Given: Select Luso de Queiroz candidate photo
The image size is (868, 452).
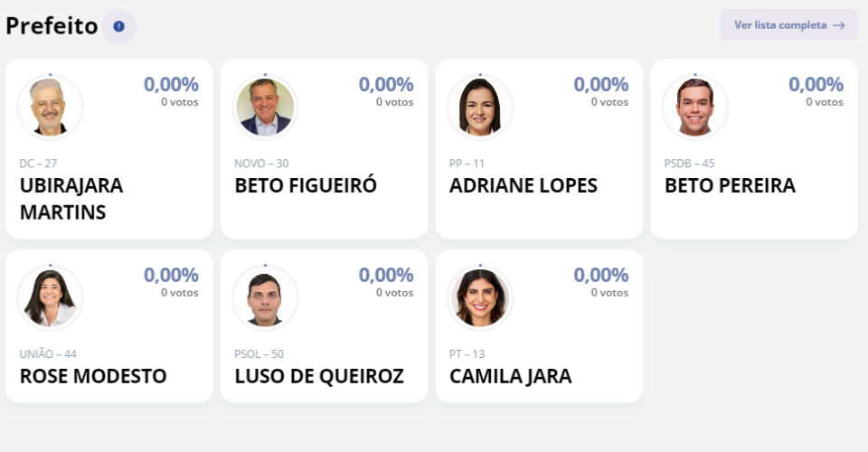Looking at the screenshot, I should (265, 297).
